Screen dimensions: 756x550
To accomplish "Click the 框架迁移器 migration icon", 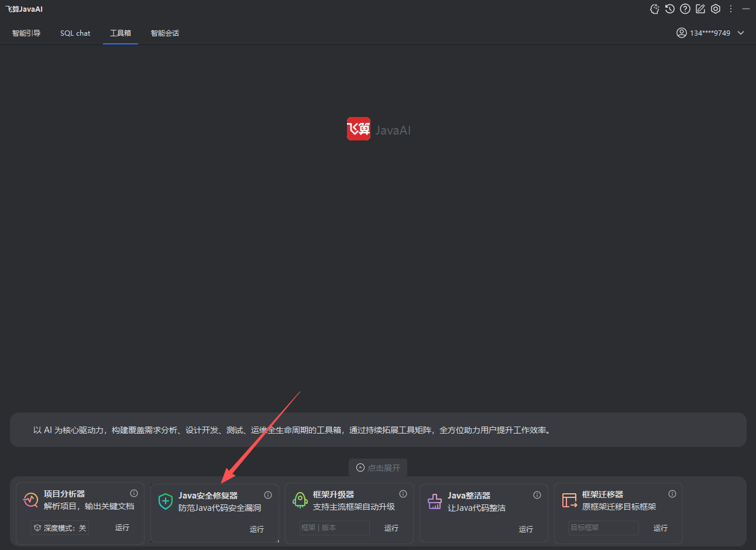I will pyautogui.click(x=569, y=500).
